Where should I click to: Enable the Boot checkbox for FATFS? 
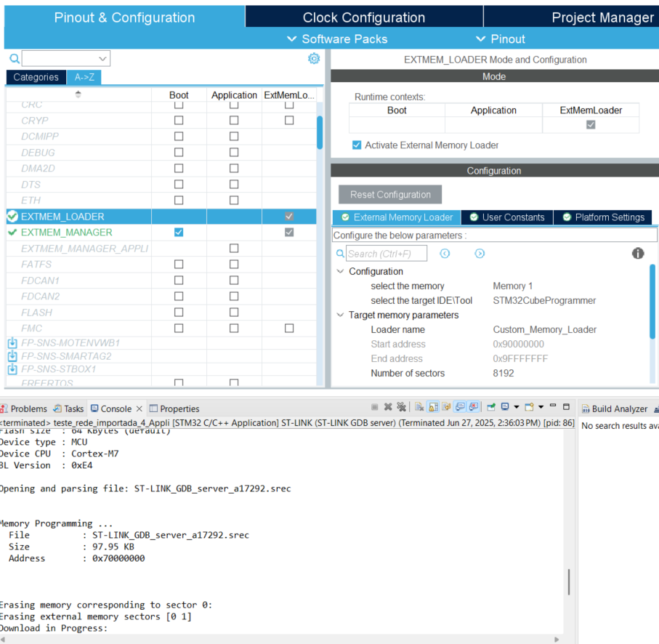179,264
